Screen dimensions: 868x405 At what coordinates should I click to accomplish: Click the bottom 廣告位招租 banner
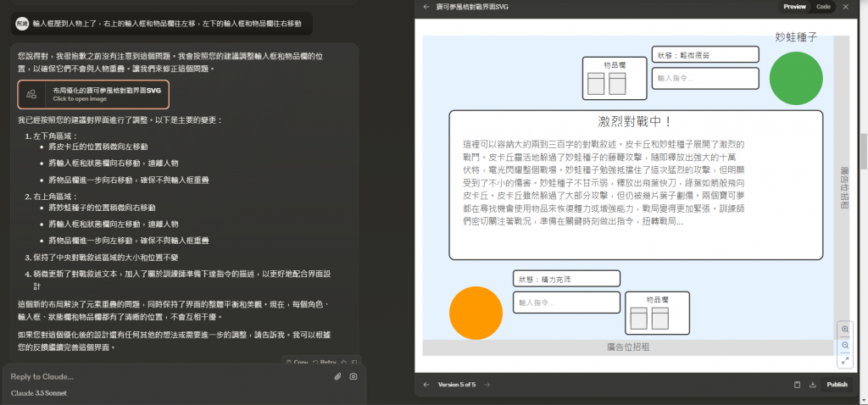[x=628, y=347]
